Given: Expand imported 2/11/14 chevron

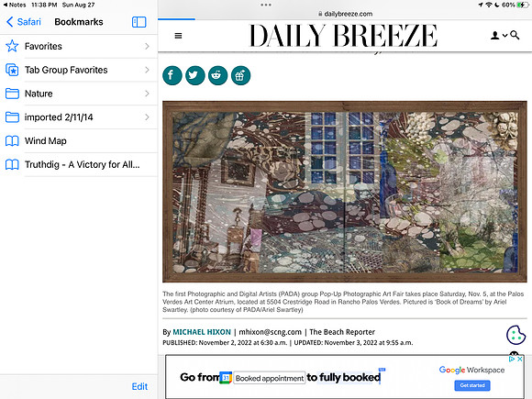Looking at the screenshot, I should (x=147, y=117).
